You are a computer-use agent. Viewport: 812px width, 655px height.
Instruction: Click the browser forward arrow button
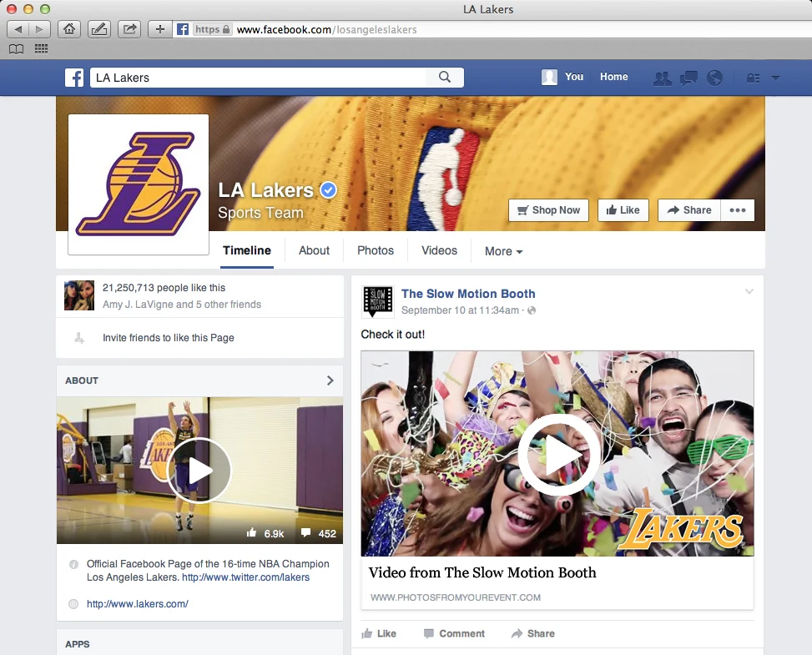(x=39, y=29)
